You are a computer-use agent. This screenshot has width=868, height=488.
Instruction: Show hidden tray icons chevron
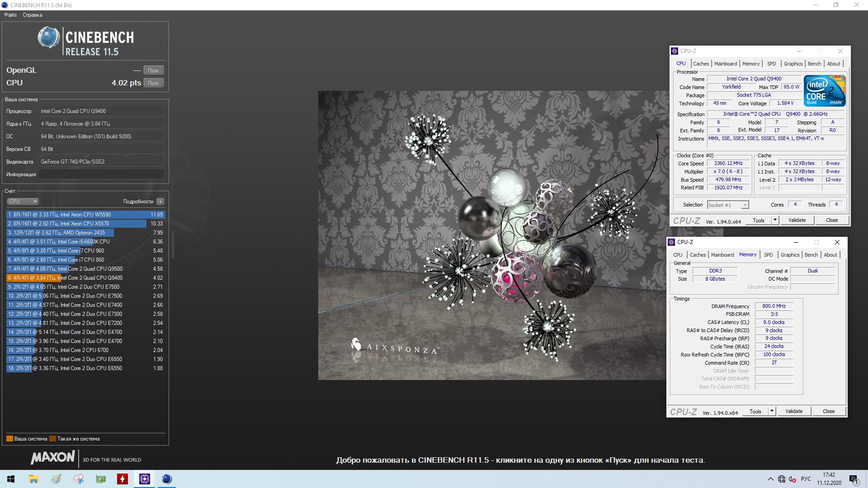[770, 479]
